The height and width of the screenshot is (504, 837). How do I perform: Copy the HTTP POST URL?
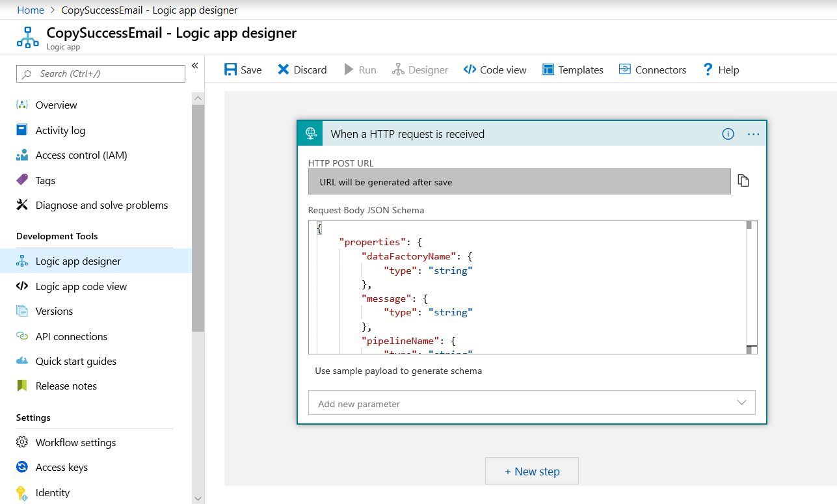(x=743, y=181)
